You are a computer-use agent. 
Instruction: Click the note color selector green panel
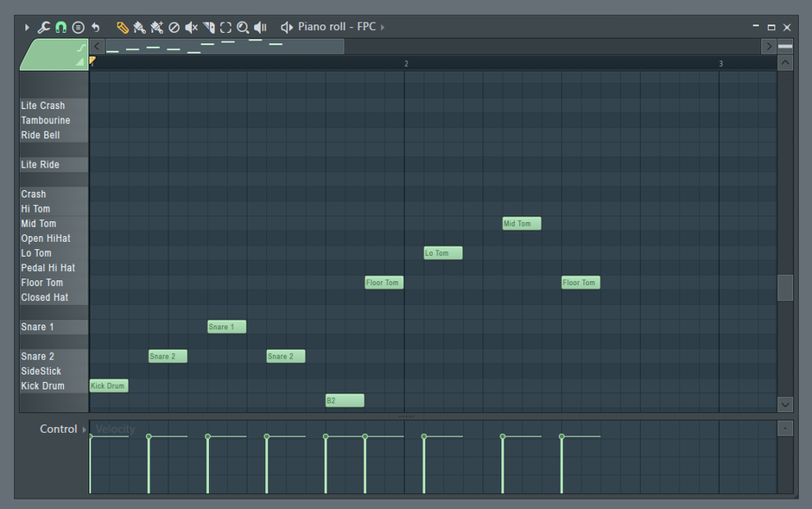[x=52, y=54]
